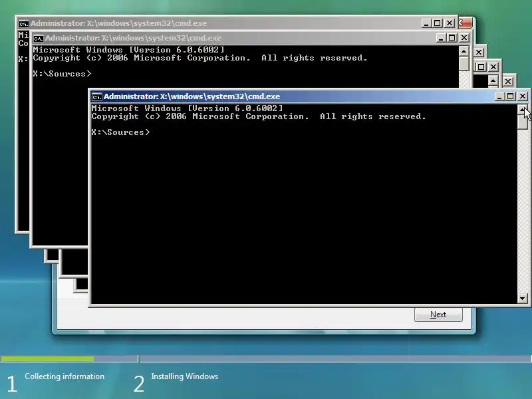Minimize the frontmost cmd.exe window
Viewport: 532px width, 399px height.
click(x=499, y=96)
